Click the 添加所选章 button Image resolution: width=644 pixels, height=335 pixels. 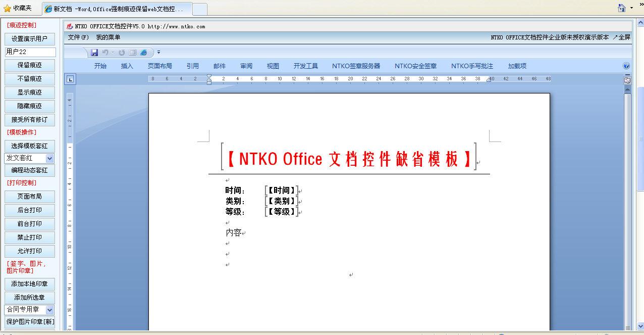click(x=30, y=298)
